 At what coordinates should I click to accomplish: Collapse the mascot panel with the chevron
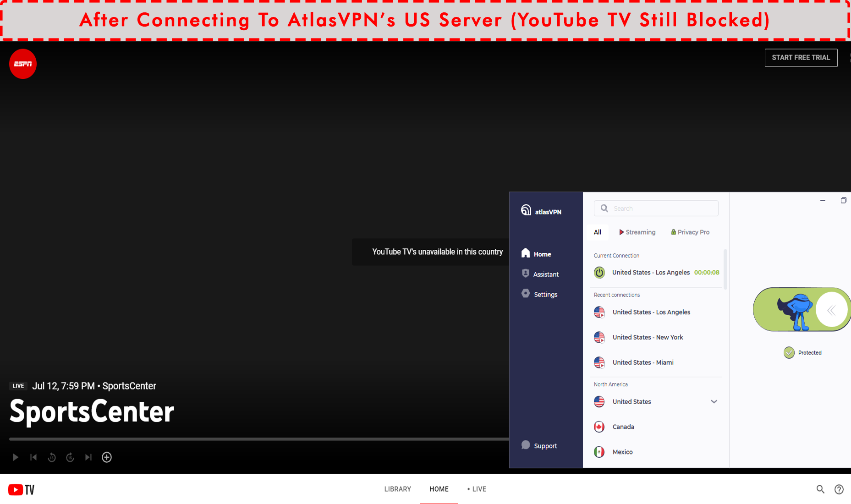pos(831,310)
